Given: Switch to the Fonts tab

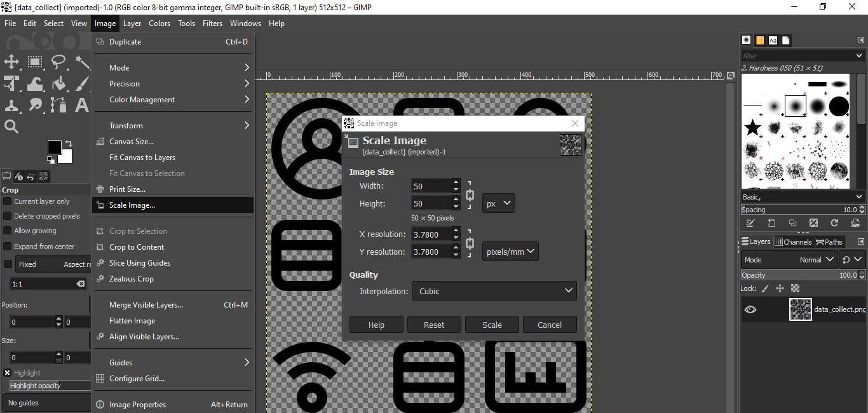Looking at the screenshot, I should [x=773, y=40].
